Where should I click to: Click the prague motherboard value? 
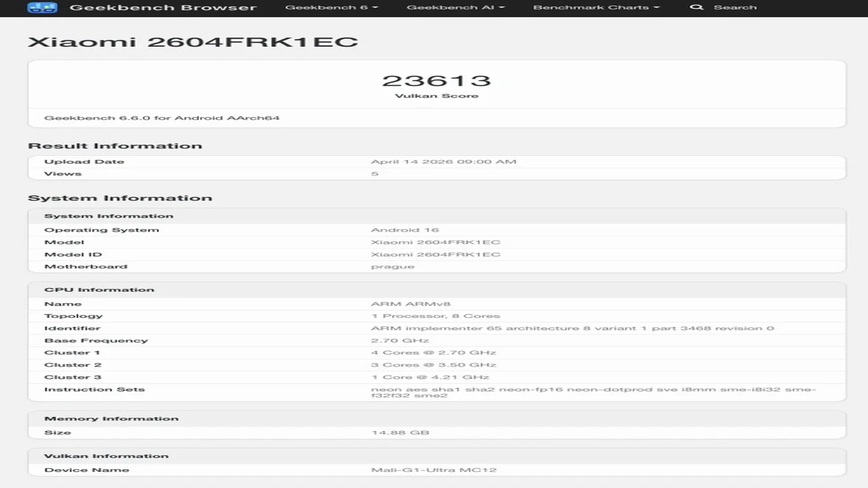click(393, 266)
